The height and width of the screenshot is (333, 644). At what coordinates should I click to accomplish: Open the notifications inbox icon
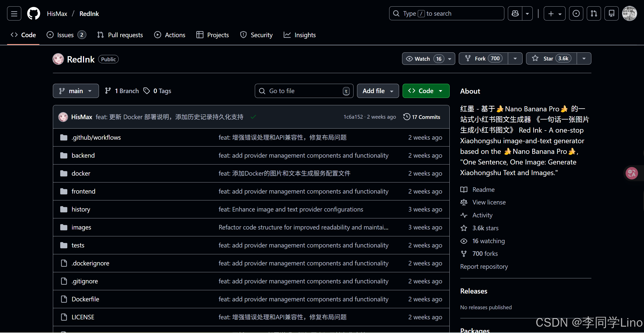pyautogui.click(x=611, y=14)
